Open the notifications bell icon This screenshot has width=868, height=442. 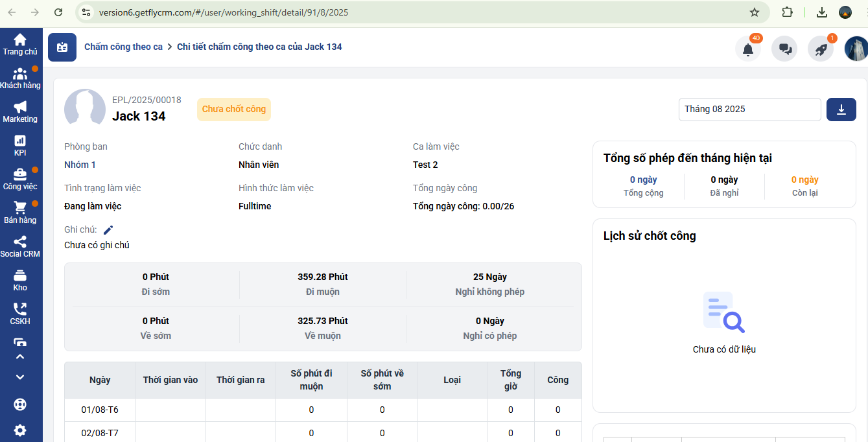747,49
